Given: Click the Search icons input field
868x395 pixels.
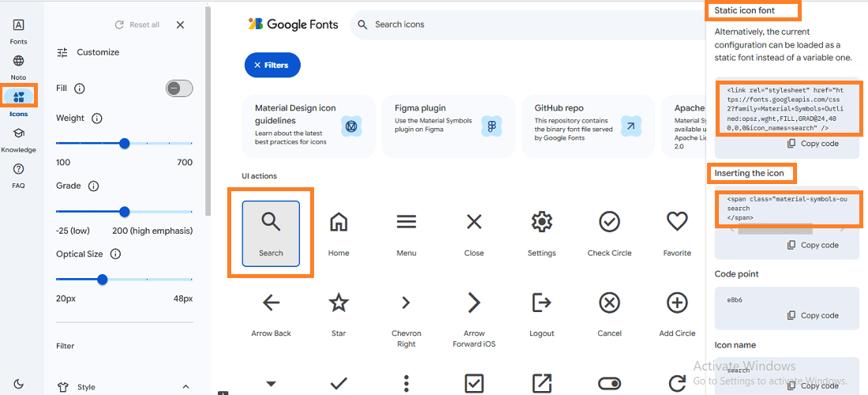Looking at the screenshot, I should pos(528,24).
